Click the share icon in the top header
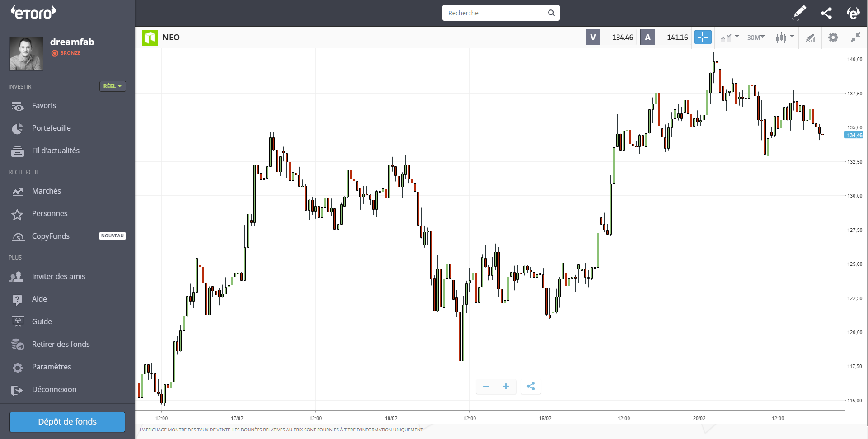 point(826,13)
